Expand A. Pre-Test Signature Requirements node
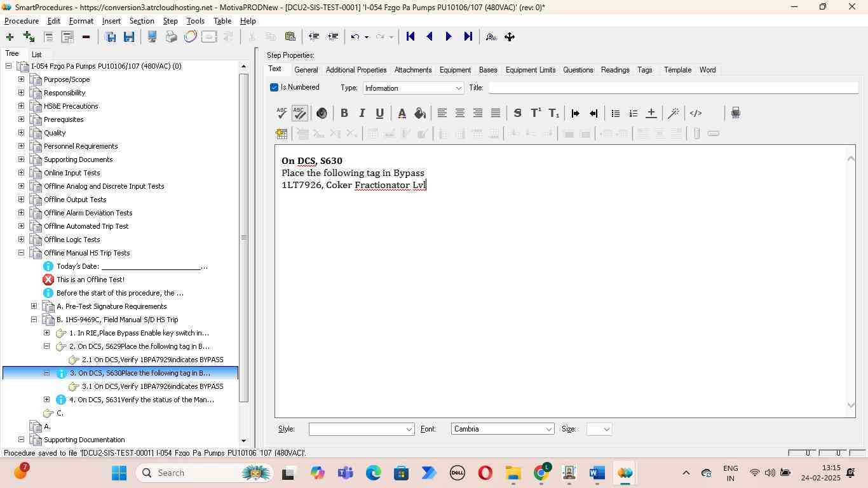The width and height of the screenshot is (868, 488). click(34, 306)
